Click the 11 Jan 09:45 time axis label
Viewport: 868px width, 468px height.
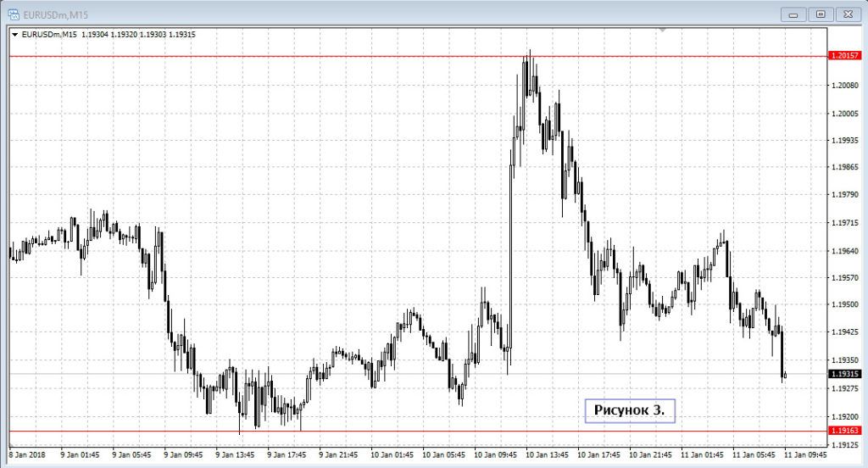click(x=806, y=454)
